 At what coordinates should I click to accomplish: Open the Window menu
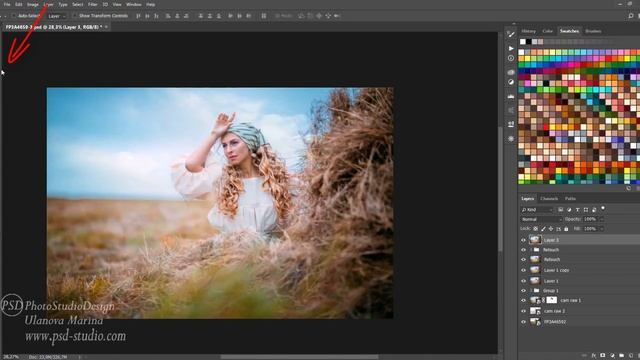(133, 4)
